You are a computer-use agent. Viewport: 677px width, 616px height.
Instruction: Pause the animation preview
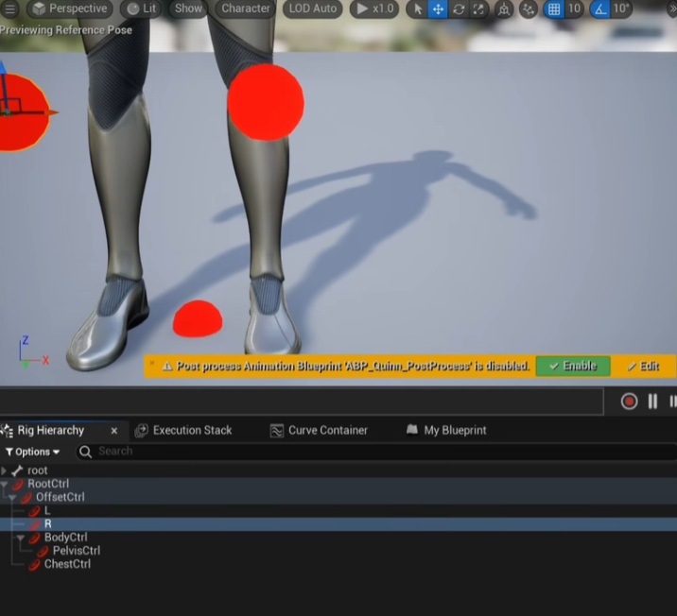652,402
